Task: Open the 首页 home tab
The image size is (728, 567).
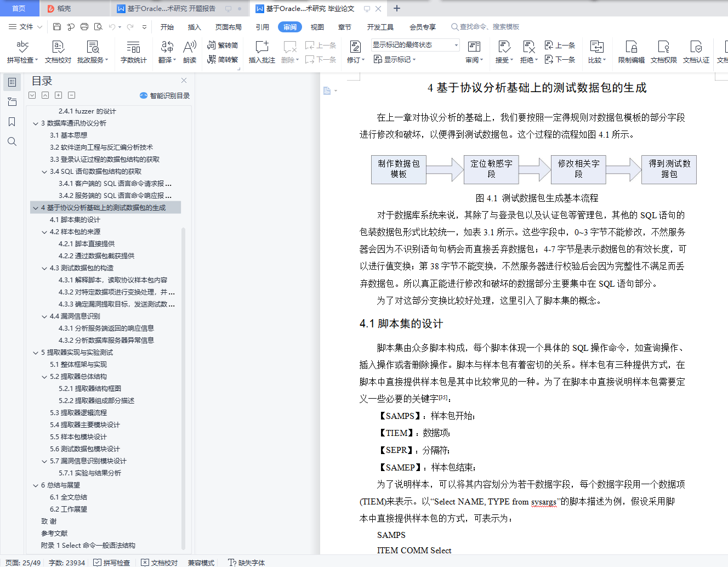Action: tap(19, 8)
